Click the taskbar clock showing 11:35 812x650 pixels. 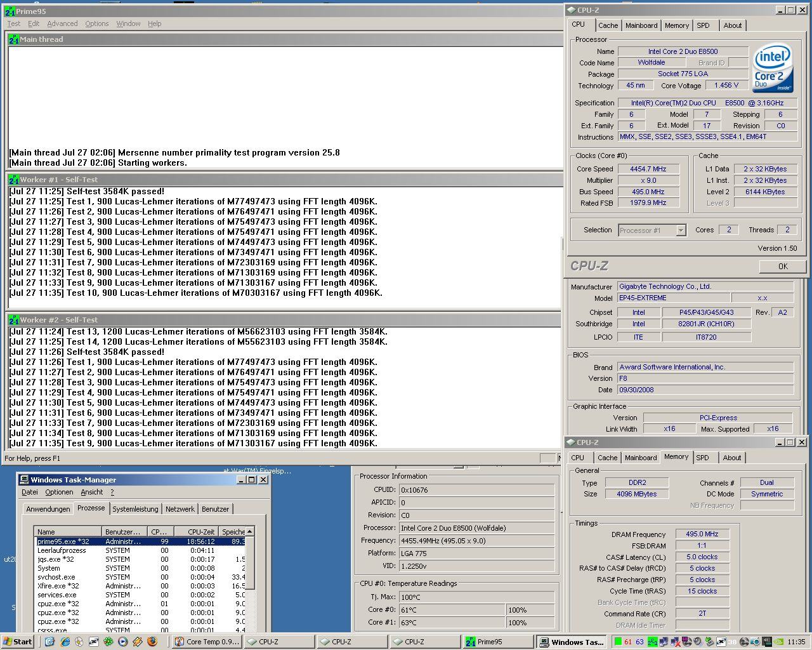(796, 642)
